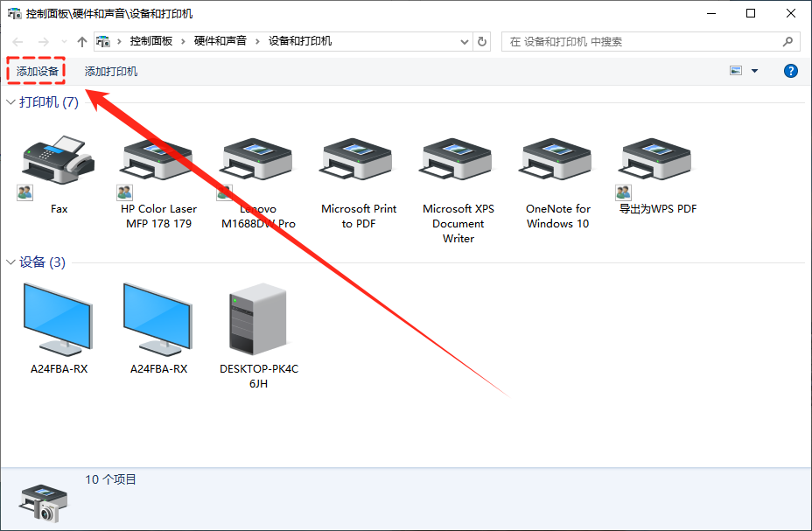Collapse the 设备 (3) group
This screenshot has width=812, height=531.
pyautogui.click(x=10, y=262)
